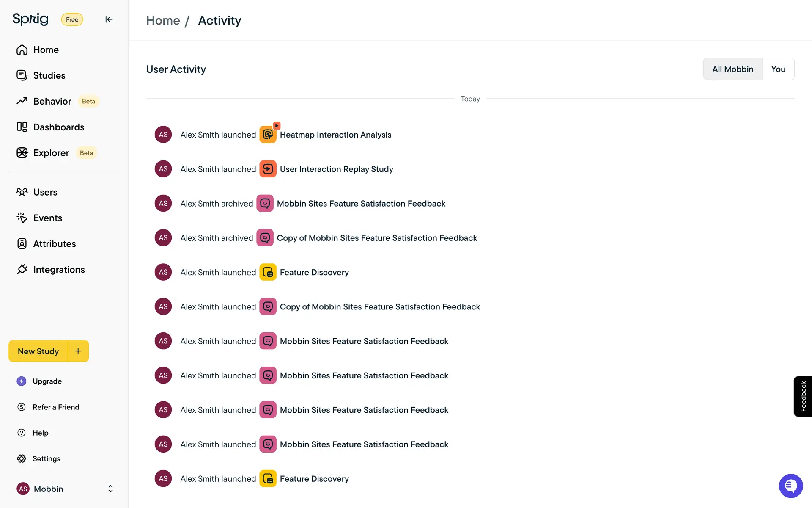
Task: Click the Events sparkle cursor icon
Action: [22, 218]
